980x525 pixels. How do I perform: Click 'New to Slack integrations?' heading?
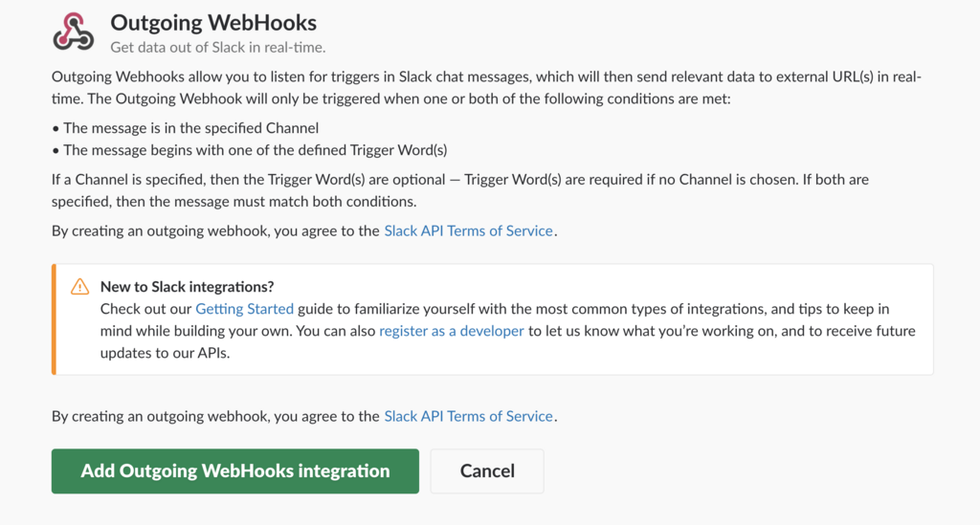187,287
